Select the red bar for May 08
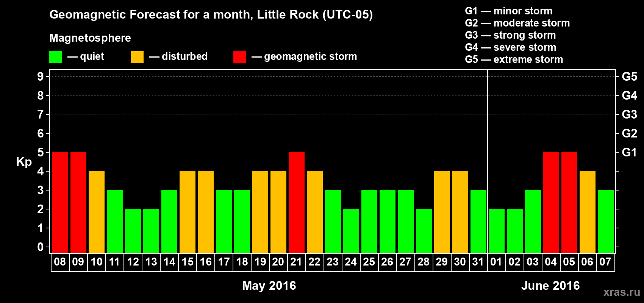The width and height of the screenshot is (644, 303). pyautogui.click(x=60, y=203)
